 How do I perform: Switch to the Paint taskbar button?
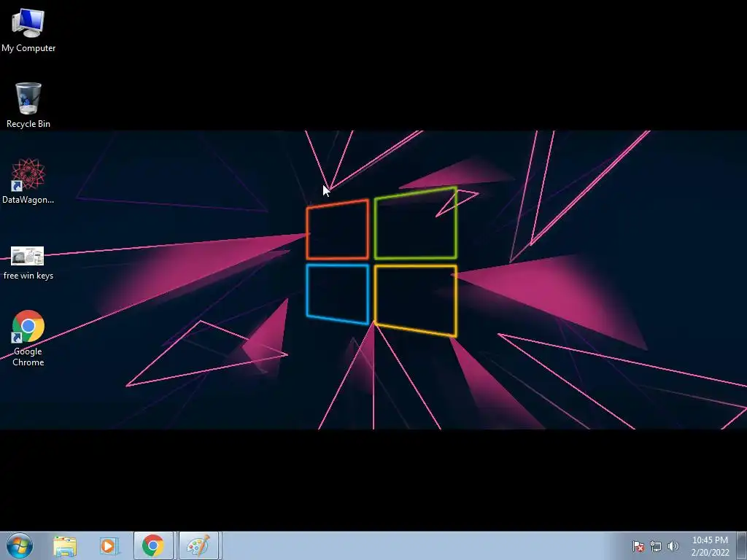198,545
